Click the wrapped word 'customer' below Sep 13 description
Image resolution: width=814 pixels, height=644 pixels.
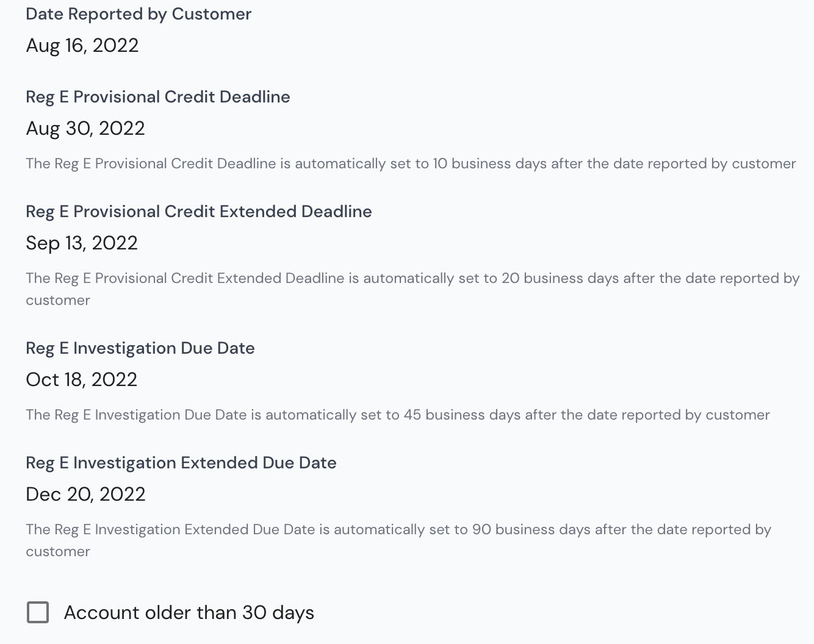tap(58, 300)
